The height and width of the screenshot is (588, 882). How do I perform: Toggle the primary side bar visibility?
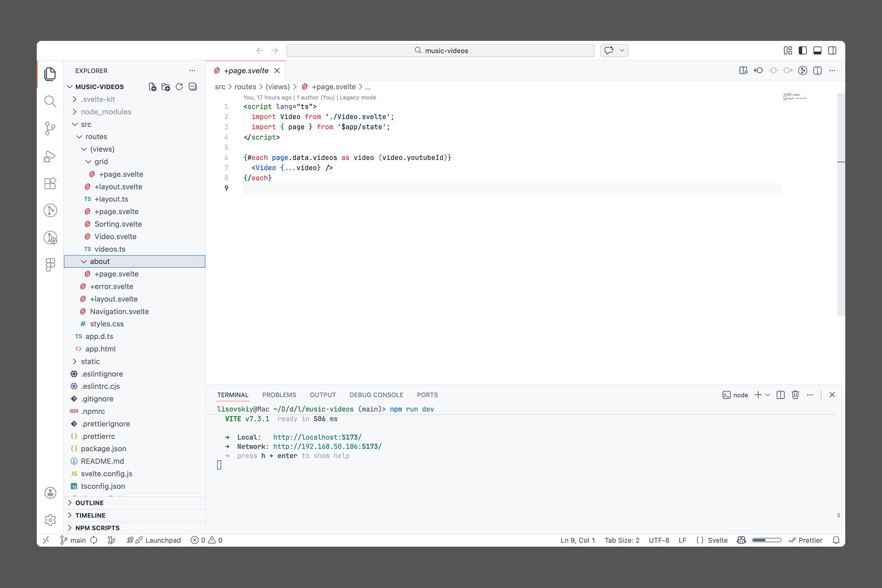[803, 51]
